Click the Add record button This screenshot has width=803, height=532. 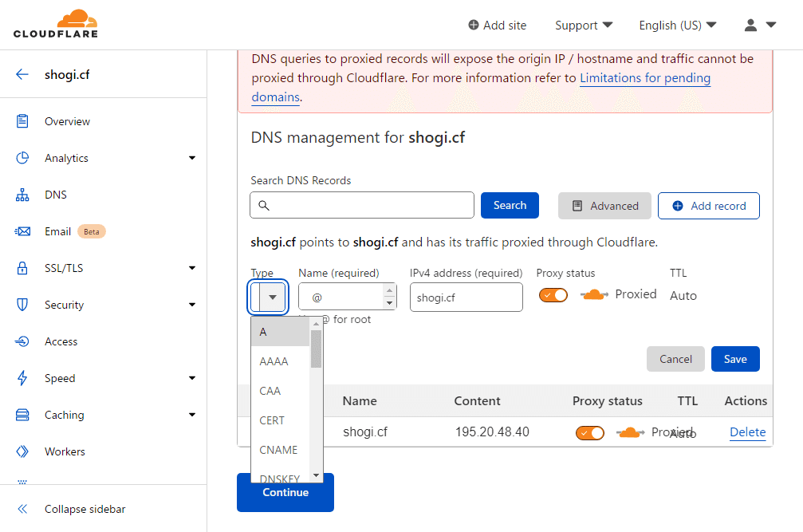(709, 206)
